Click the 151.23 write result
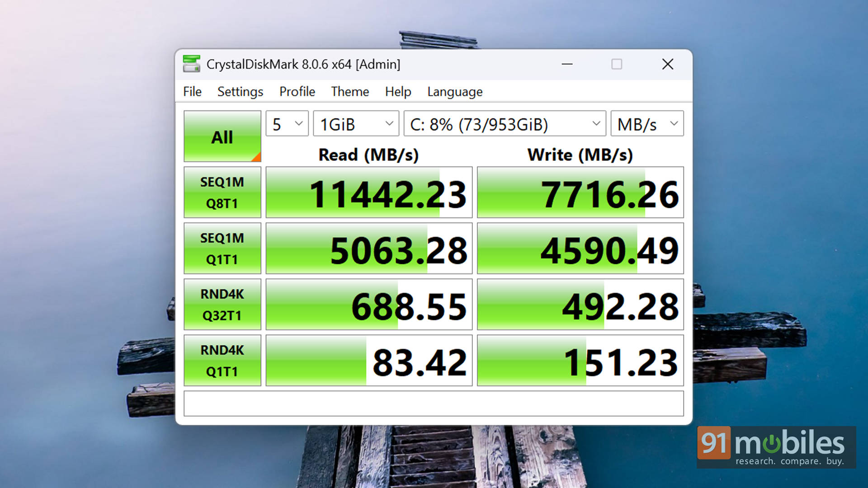This screenshot has height=488, width=868. click(x=580, y=361)
